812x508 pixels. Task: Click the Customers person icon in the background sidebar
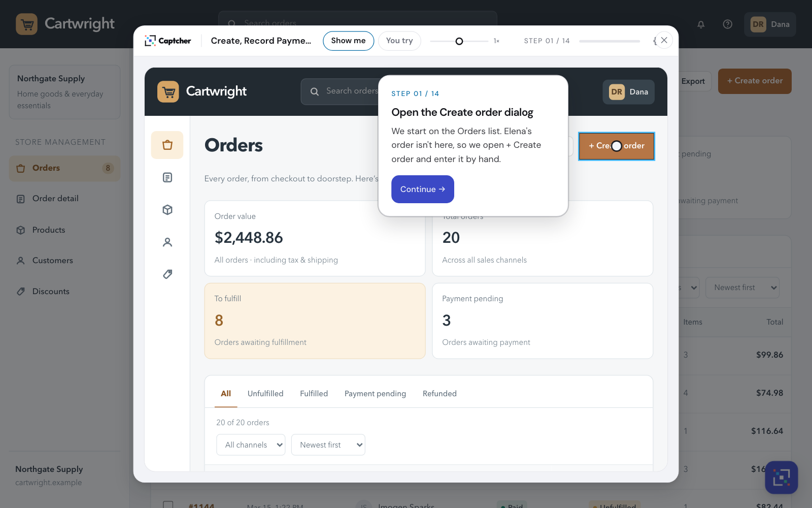tap(21, 261)
